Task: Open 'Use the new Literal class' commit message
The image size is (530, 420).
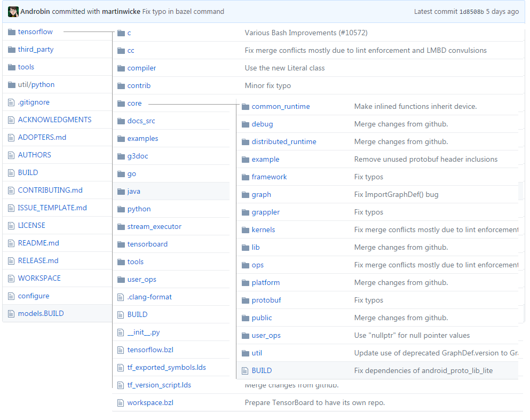Action: pyautogui.click(x=284, y=68)
